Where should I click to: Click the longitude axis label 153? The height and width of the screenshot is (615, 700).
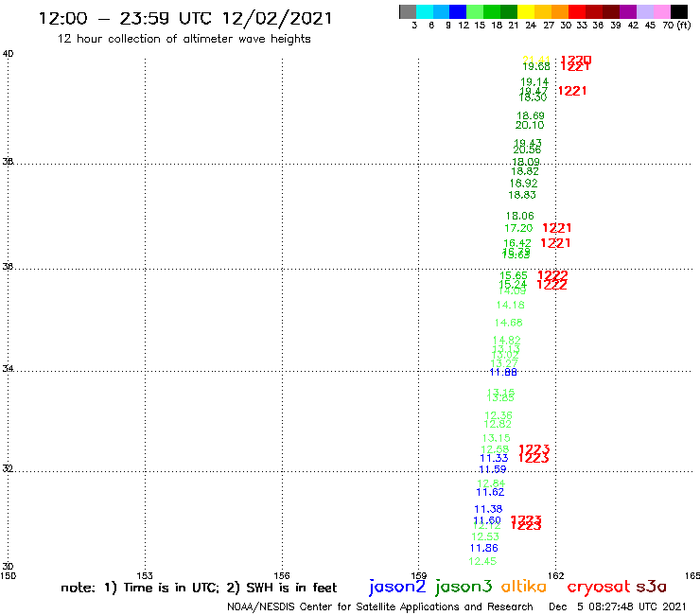145,576
